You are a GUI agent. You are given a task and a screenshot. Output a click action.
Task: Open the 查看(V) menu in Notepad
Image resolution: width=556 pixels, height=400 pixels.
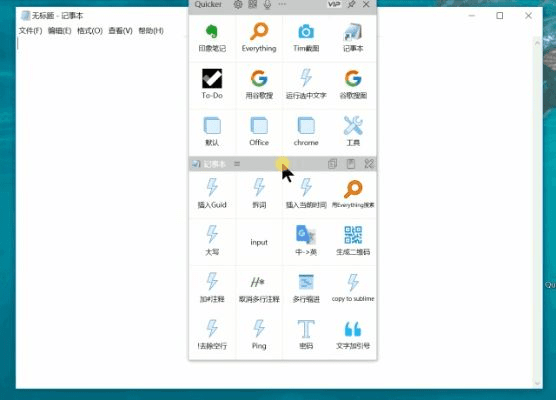point(121,31)
